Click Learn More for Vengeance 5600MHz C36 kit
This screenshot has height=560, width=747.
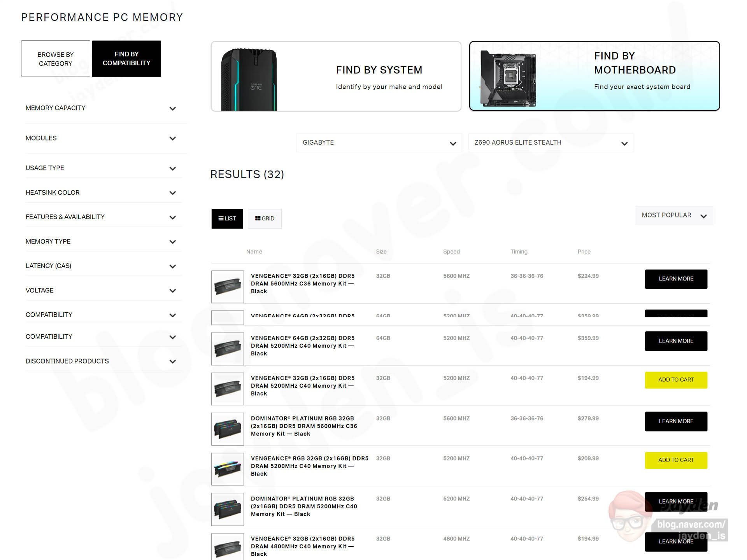676,279
